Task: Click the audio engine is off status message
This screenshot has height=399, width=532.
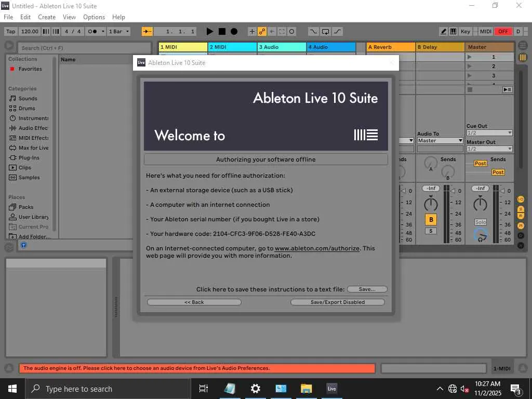Action: tap(197, 368)
